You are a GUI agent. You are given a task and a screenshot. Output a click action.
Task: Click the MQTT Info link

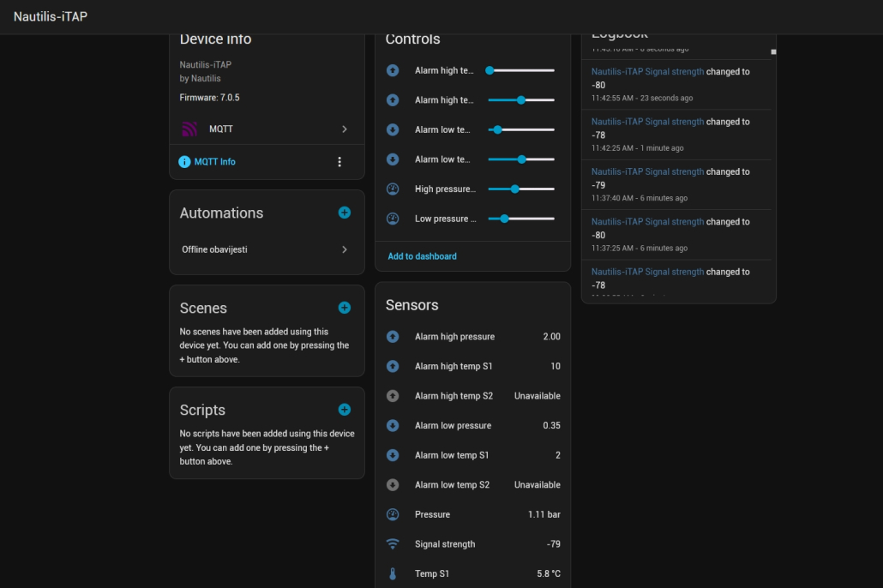214,162
